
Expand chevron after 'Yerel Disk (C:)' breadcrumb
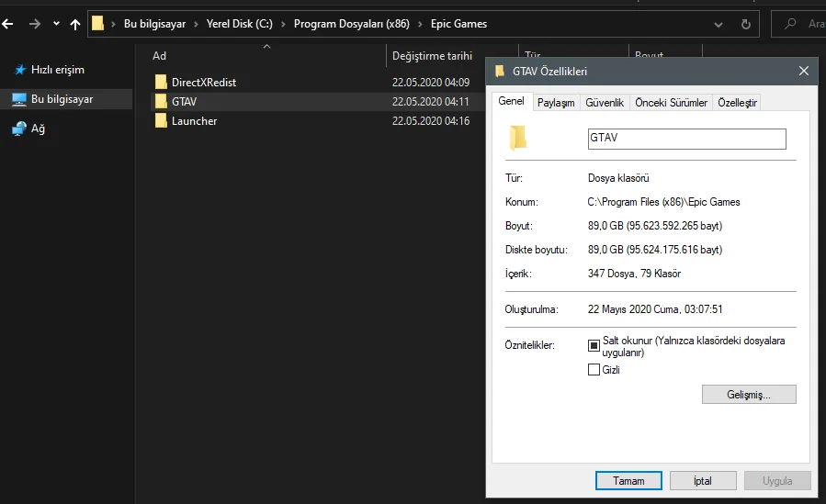283,24
